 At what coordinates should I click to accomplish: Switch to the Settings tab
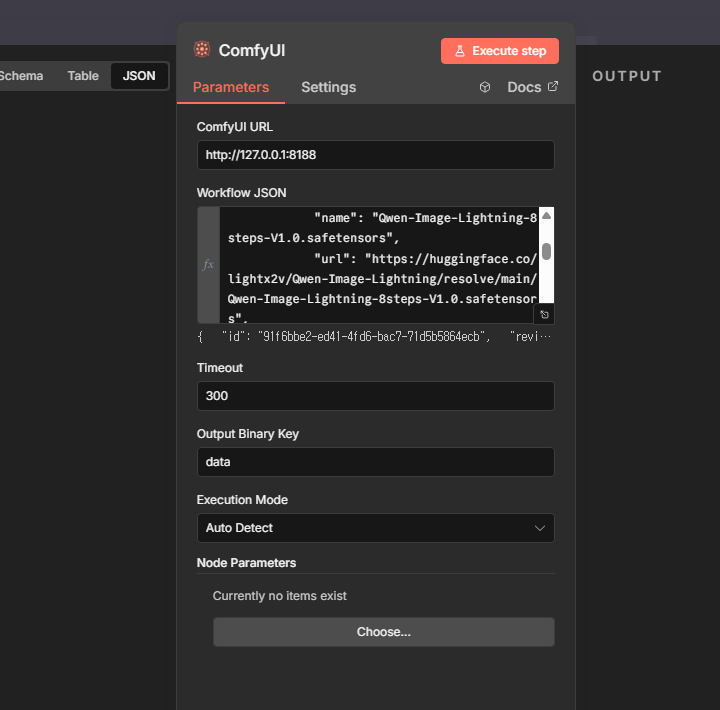[x=328, y=87]
